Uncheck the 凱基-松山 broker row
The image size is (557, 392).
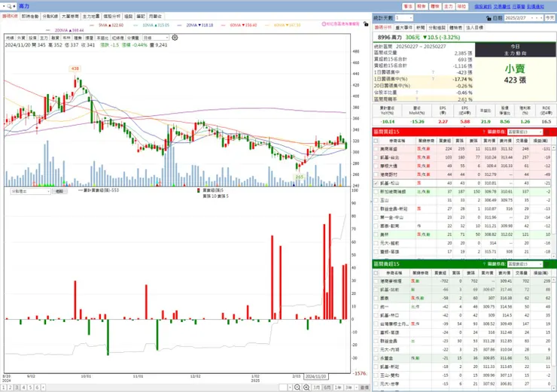(376, 184)
